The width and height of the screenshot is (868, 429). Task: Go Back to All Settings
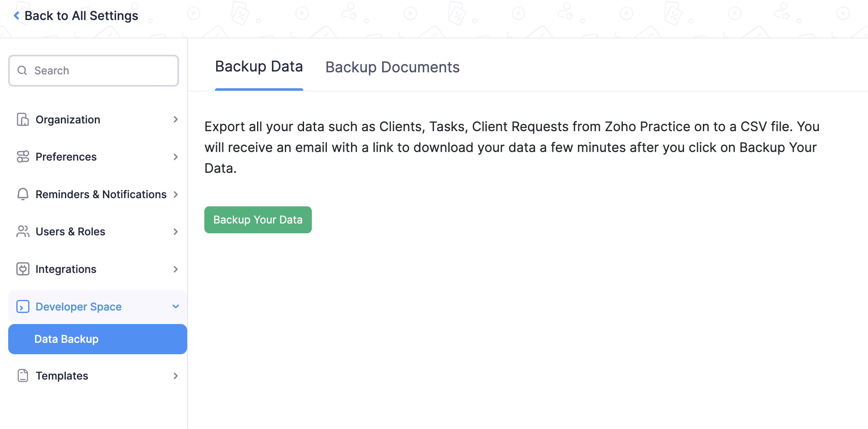76,15
